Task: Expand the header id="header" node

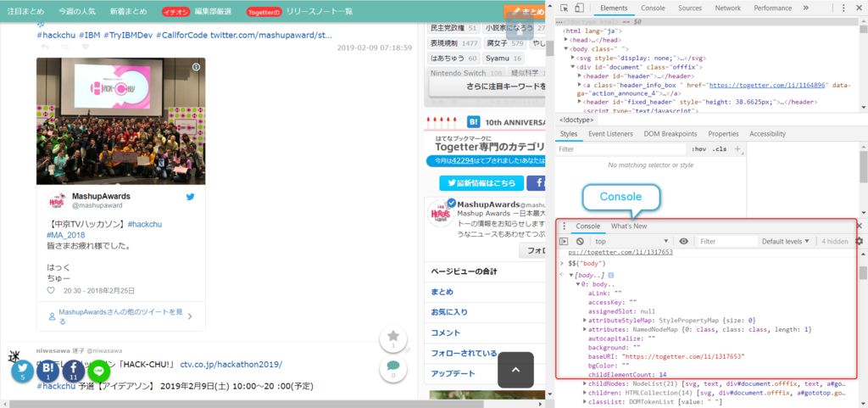Action: (x=580, y=75)
